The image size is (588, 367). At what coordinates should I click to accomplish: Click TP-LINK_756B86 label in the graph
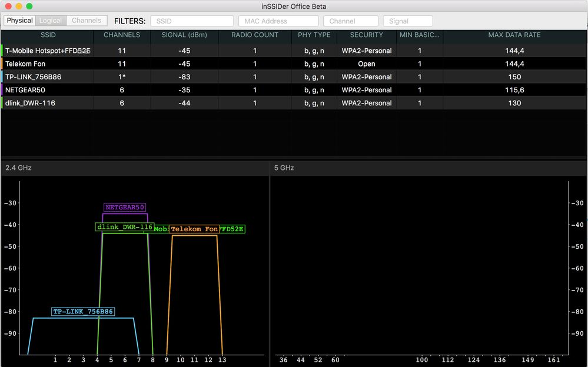[x=83, y=312]
